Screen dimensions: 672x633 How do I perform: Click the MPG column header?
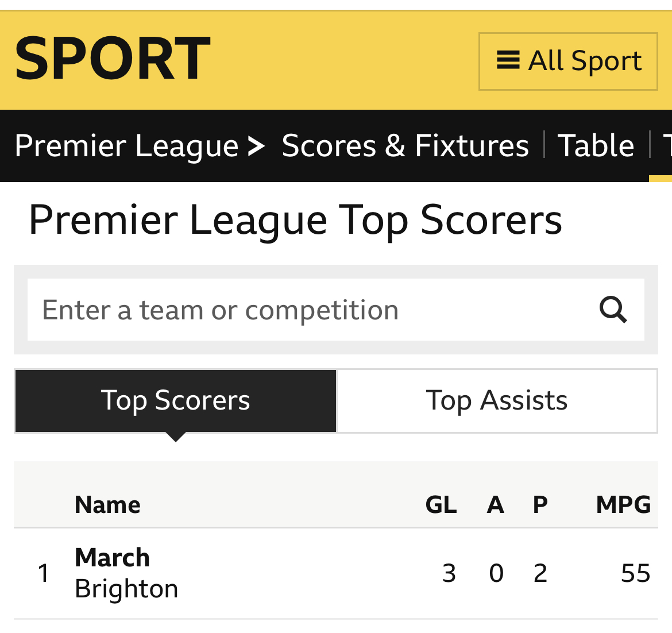click(624, 505)
